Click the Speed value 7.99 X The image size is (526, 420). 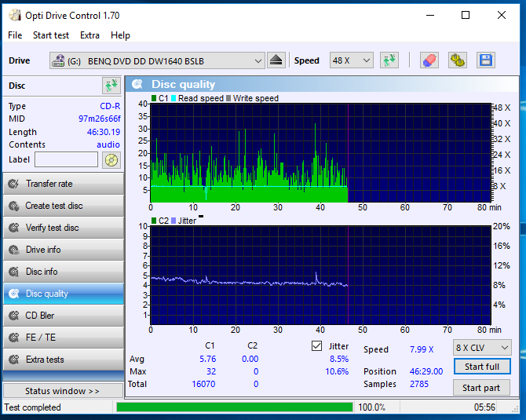(422, 349)
